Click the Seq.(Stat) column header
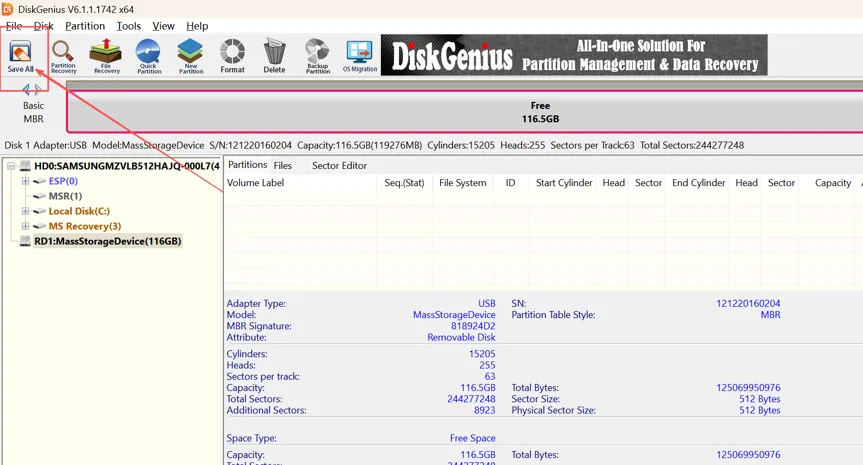 (404, 183)
